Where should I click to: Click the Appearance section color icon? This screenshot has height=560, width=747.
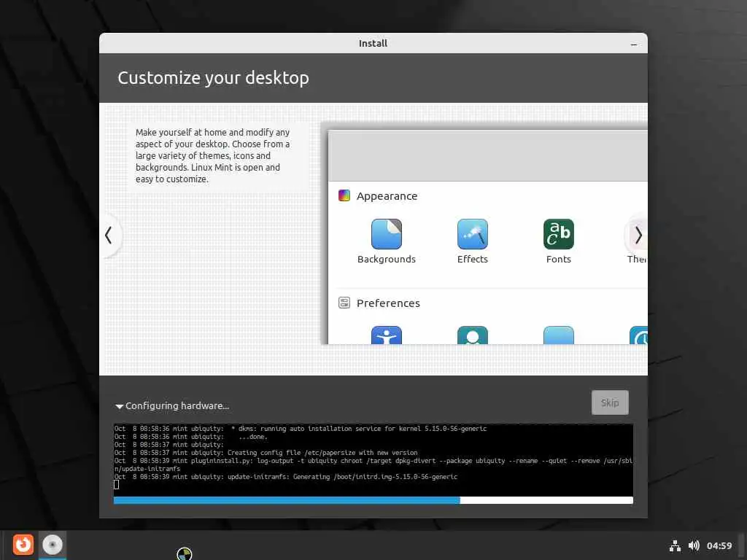click(x=344, y=195)
